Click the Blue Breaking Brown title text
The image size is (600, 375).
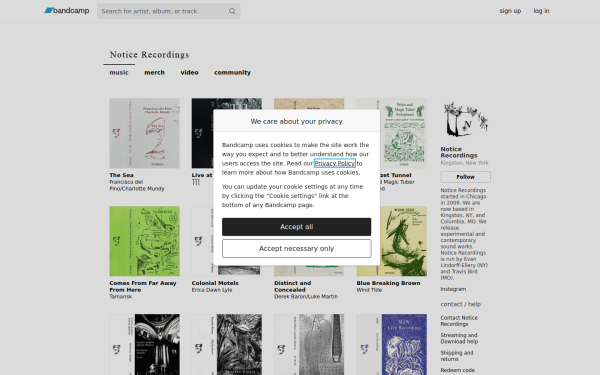(388, 283)
